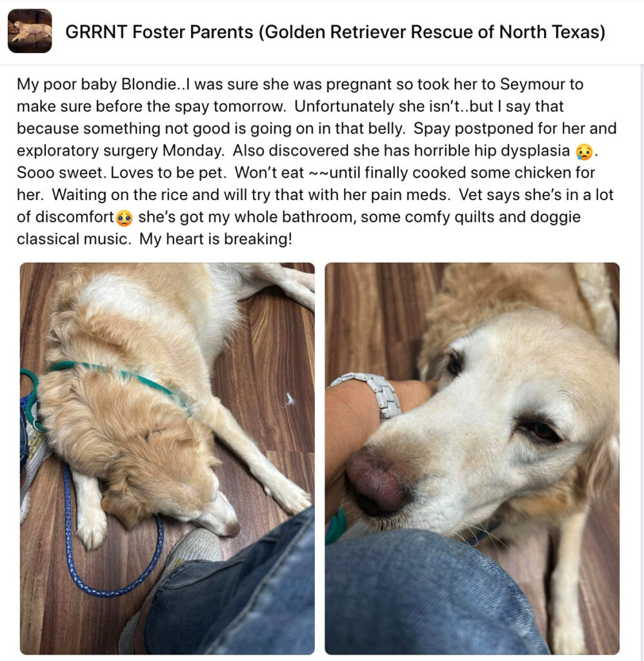Click 'My poor baby Blondie' opening text
This screenshot has width=644, height=661.
[x=96, y=84]
